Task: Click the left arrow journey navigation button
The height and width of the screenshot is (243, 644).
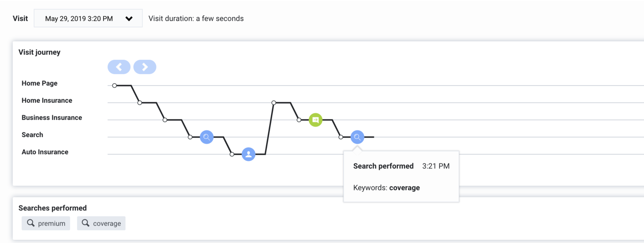Action: pyautogui.click(x=119, y=67)
